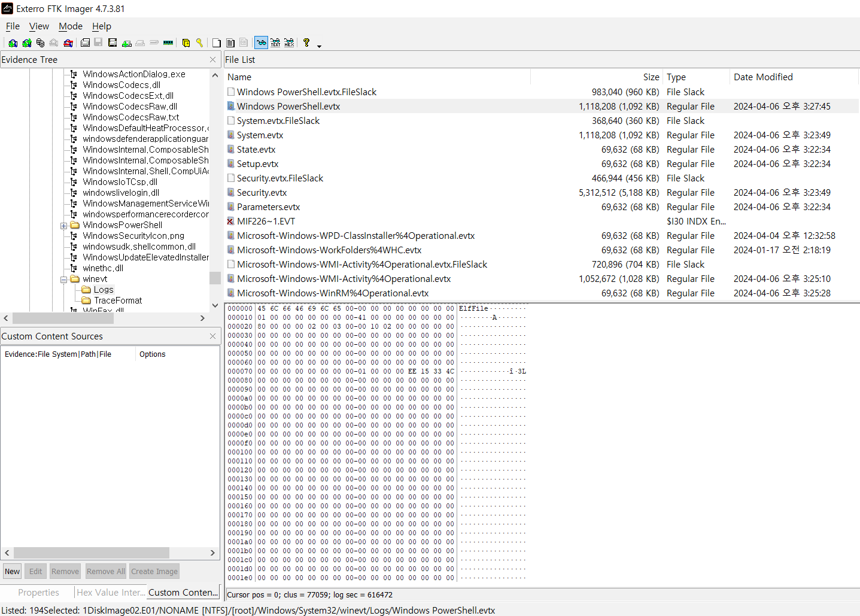Viewport: 860px width, 616px height.
Task: Open the File menu
Action: [x=13, y=26]
